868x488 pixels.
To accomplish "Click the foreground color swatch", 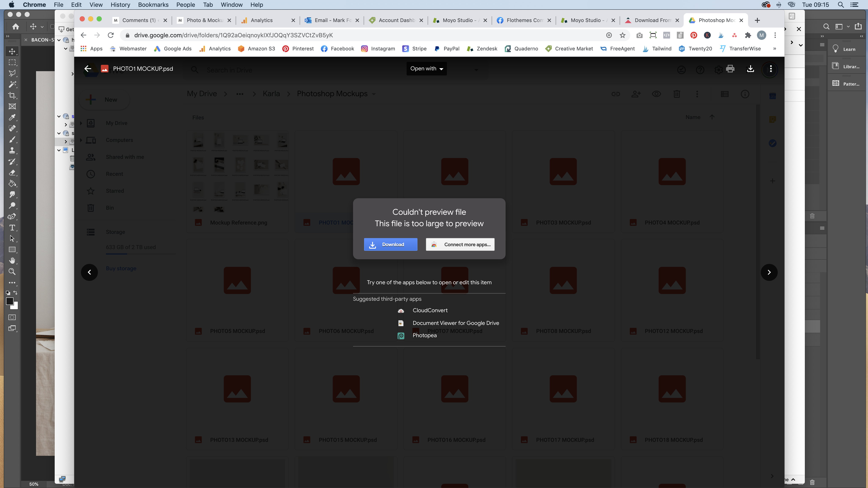I will pos(10,301).
